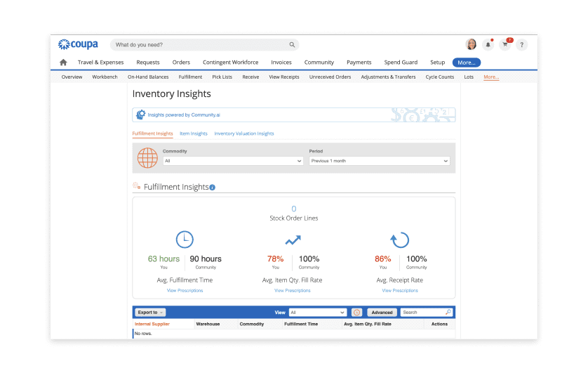Go to On-Hand Balances subnav
Screen dimensions: 588x373
click(148, 77)
